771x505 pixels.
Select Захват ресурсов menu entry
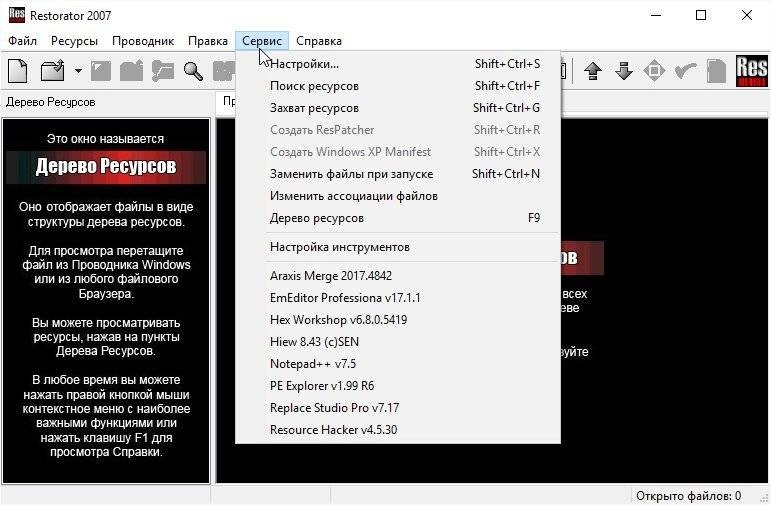pos(398,108)
